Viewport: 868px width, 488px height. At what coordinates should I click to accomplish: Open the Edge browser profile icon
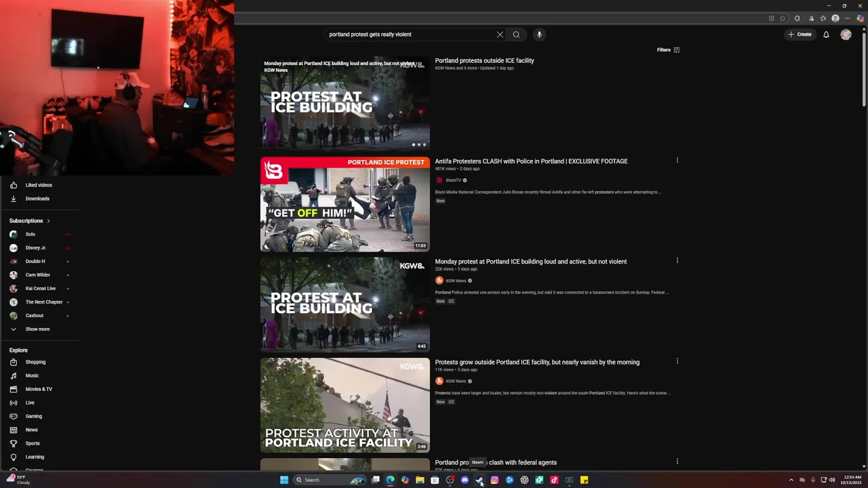click(835, 18)
